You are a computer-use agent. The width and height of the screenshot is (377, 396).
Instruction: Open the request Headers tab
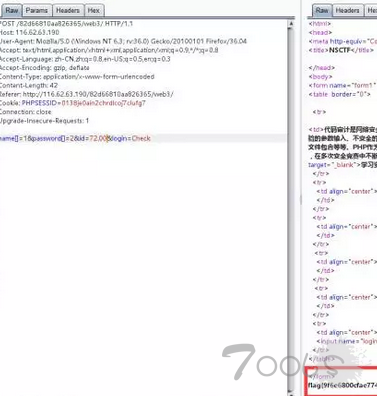point(68,11)
